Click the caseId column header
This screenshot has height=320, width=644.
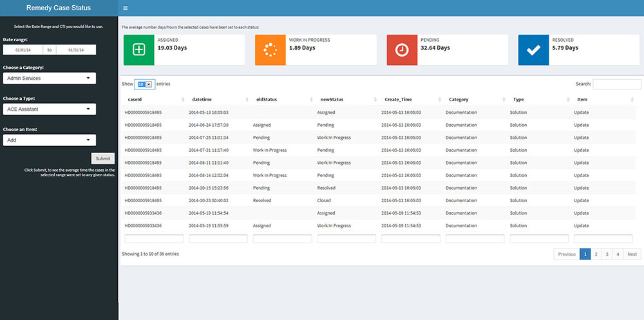[135, 99]
